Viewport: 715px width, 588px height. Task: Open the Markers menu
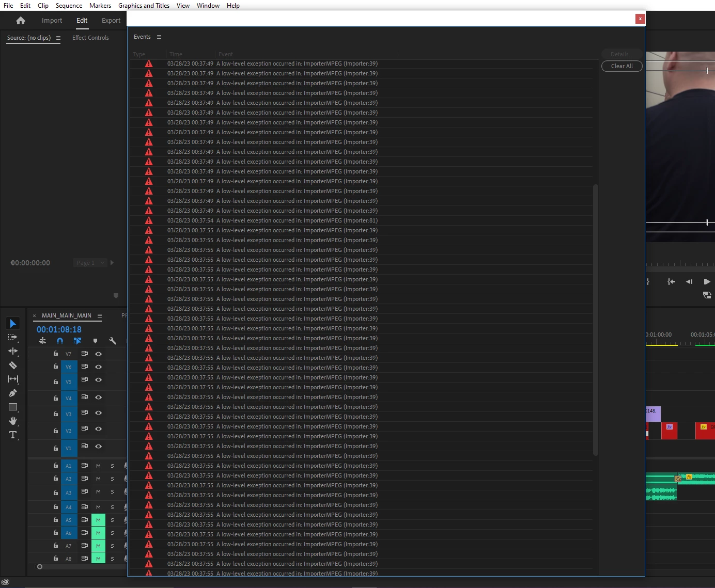click(100, 6)
